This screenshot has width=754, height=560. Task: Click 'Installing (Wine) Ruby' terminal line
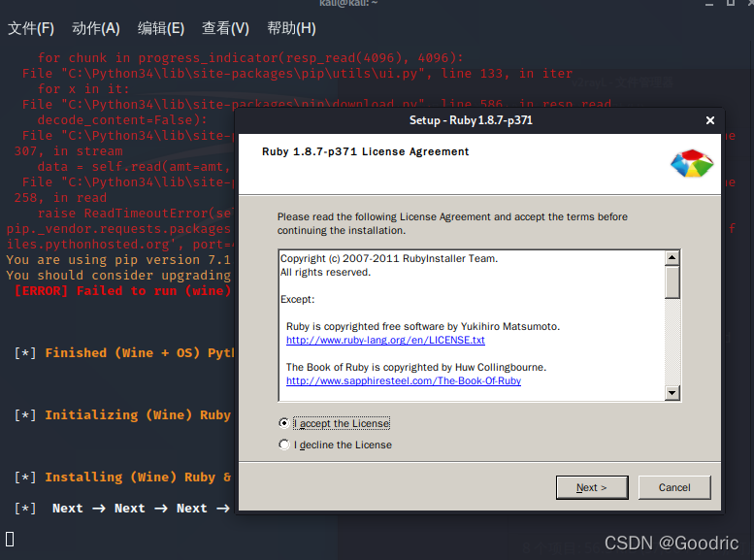pos(122,477)
